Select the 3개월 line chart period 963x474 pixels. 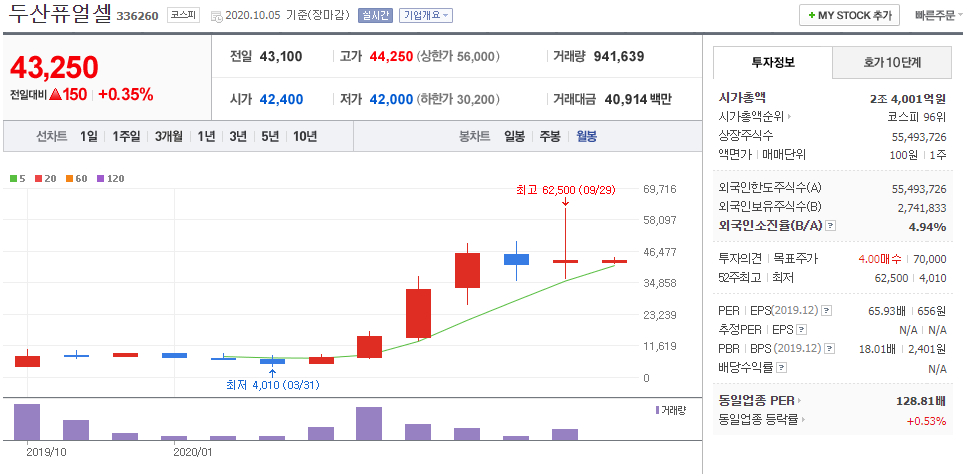point(169,136)
